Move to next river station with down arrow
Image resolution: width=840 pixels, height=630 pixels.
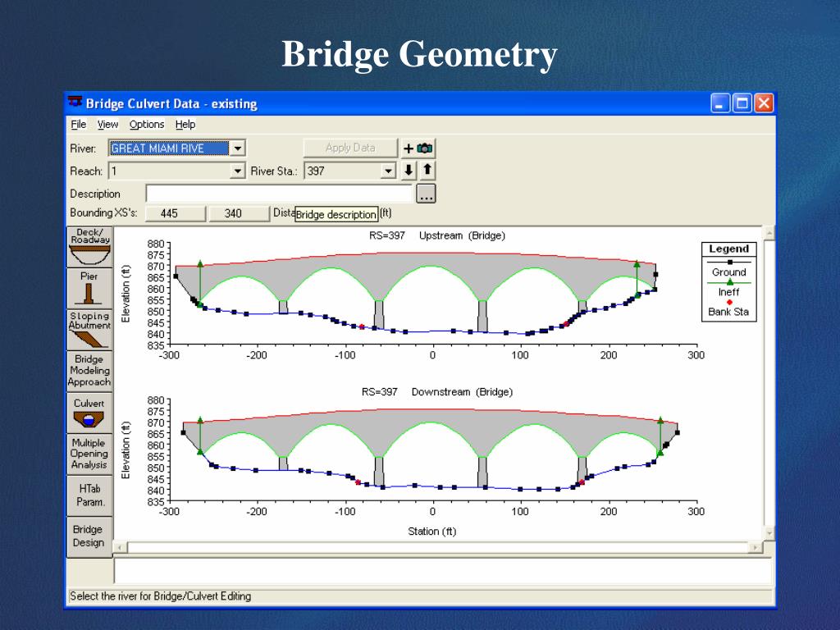pos(407,171)
